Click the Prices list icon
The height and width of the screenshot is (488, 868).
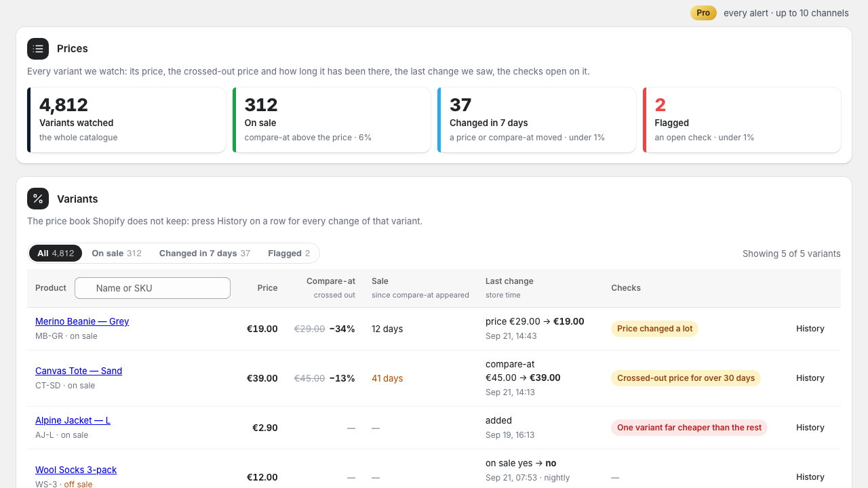coord(38,49)
